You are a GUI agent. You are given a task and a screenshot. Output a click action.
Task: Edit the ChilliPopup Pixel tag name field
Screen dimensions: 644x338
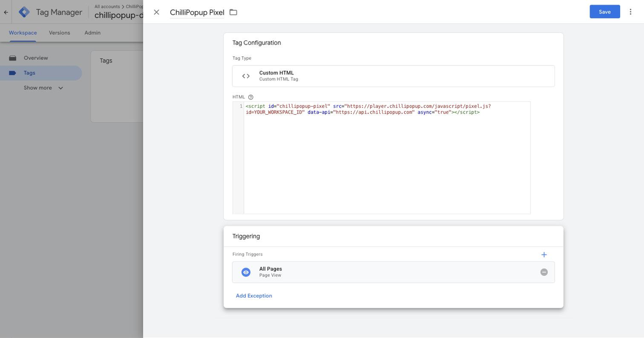tap(197, 12)
